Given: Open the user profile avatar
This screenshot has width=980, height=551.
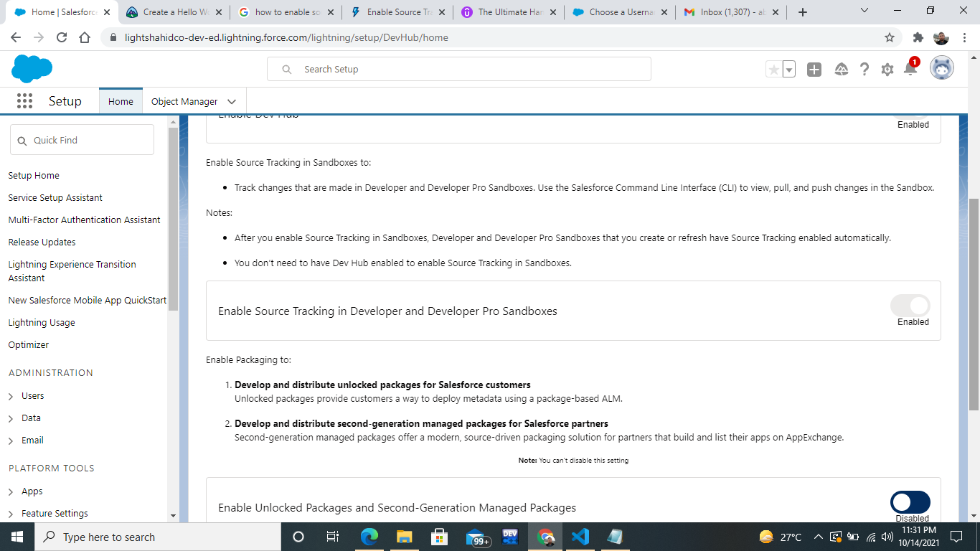Looking at the screenshot, I should coord(942,69).
